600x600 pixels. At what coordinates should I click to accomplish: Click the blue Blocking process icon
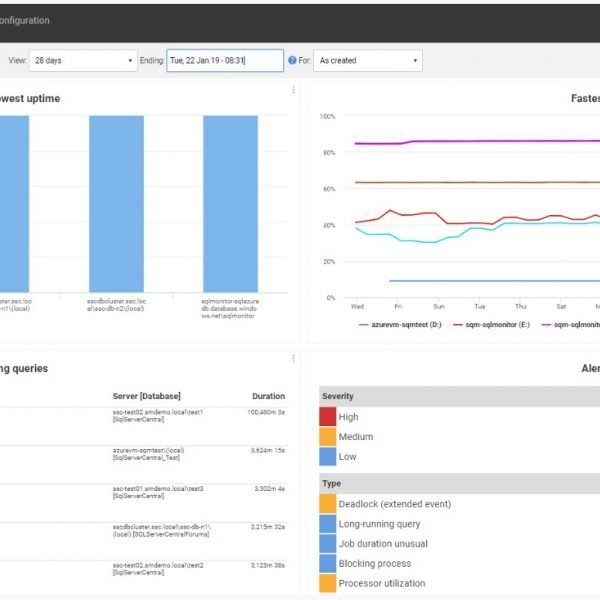328,563
